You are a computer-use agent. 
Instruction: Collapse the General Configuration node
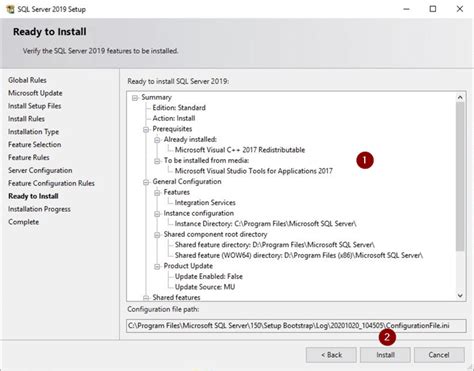tap(146, 182)
